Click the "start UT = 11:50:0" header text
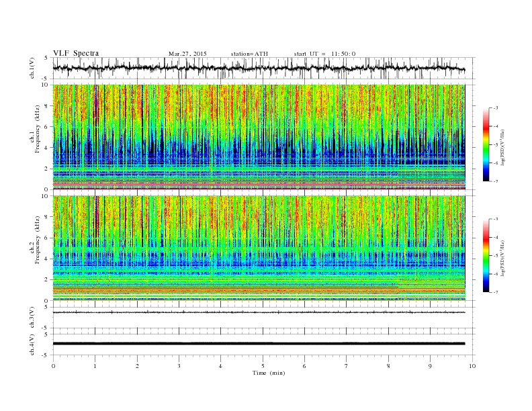The image size is (532, 411). [324, 54]
